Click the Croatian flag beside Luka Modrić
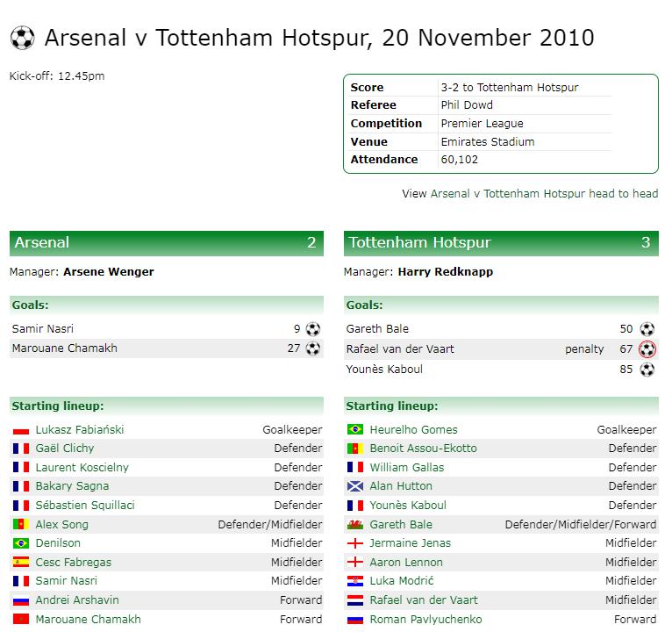672x639 pixels. click(x=355, y=581)
